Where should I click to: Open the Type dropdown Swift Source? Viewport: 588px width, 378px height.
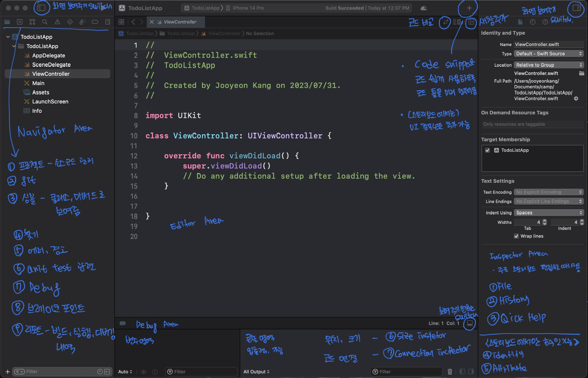coord(548,54)
